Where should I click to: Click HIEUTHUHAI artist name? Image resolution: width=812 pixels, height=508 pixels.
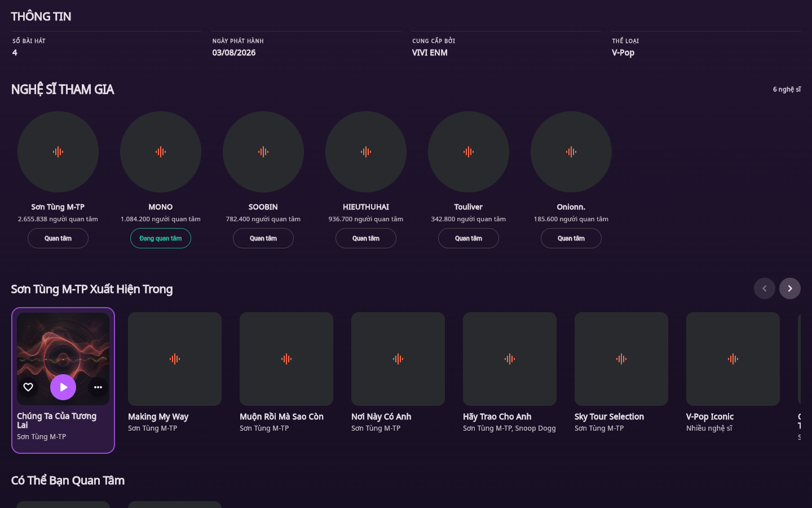[366, 207]
